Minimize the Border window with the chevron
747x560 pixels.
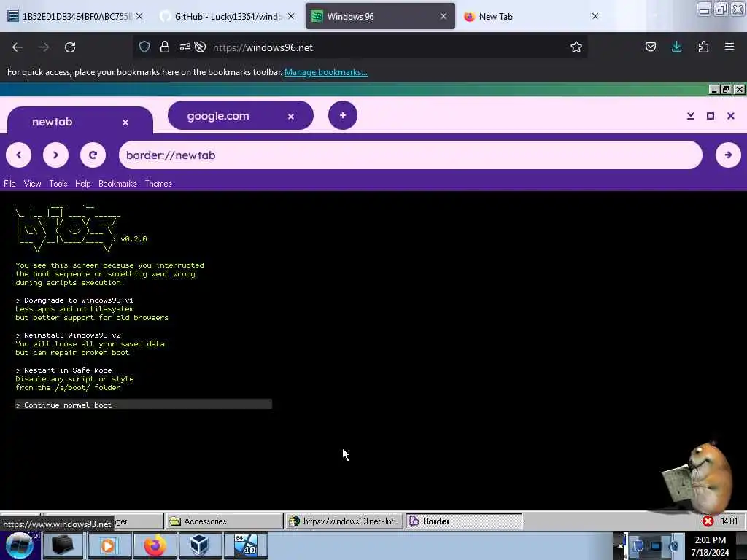click(x=690, y=116)
